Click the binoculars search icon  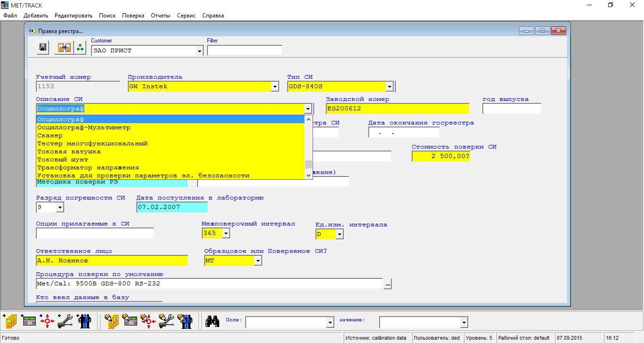point(212,321)
